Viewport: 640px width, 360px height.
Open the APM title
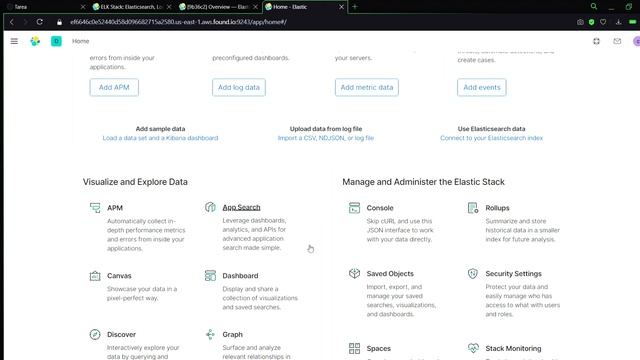click(115, 208)
